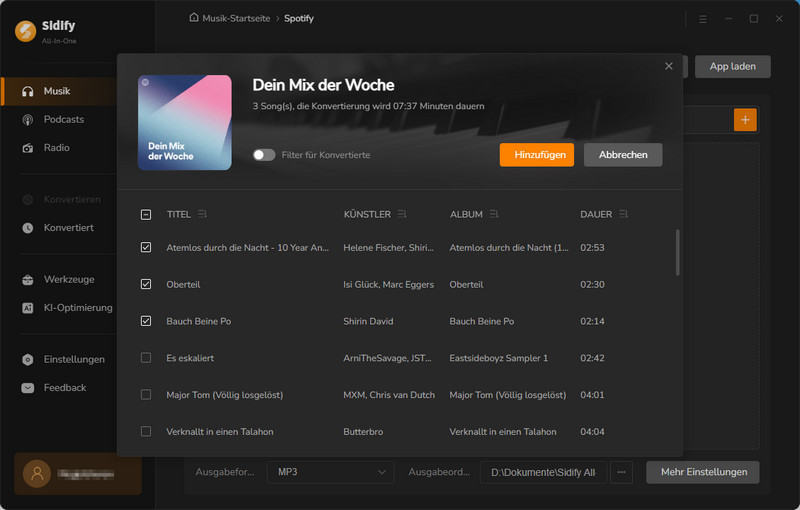
Task: Open the Musik section
Action: coord(59,91)
